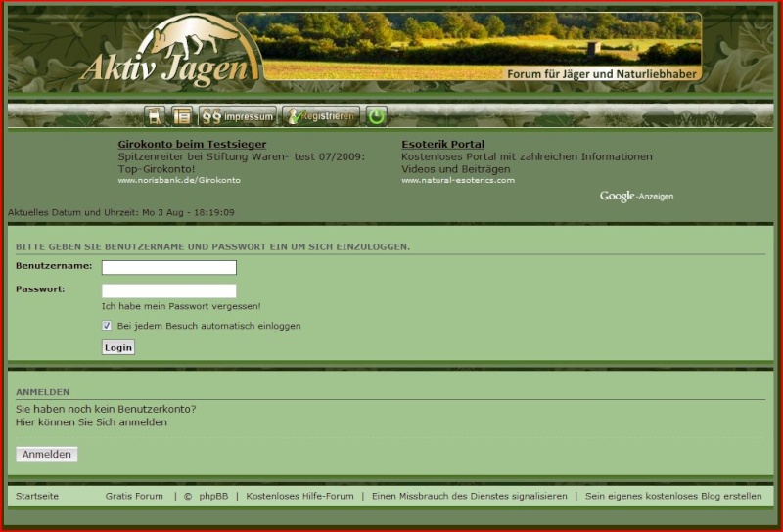Viewport: 783px width, 532px height.
Task: Open the Esoterik Portal ad link
Action: [443, 144]
